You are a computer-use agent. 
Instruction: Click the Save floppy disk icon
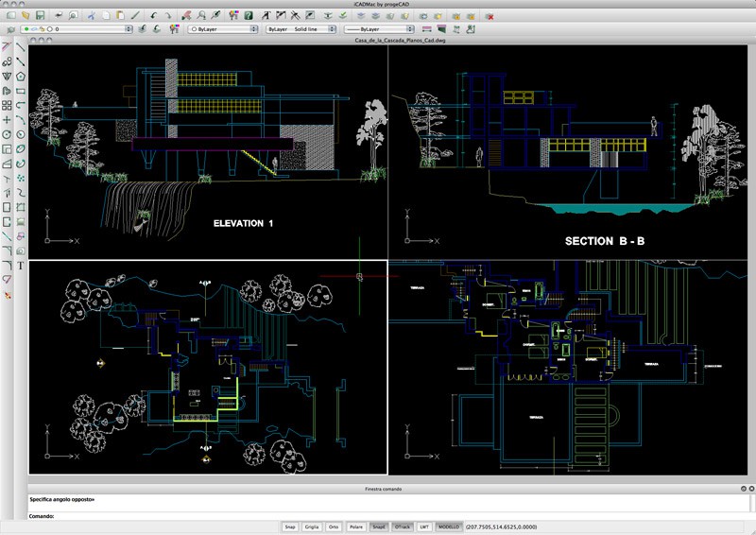point(40,16)
